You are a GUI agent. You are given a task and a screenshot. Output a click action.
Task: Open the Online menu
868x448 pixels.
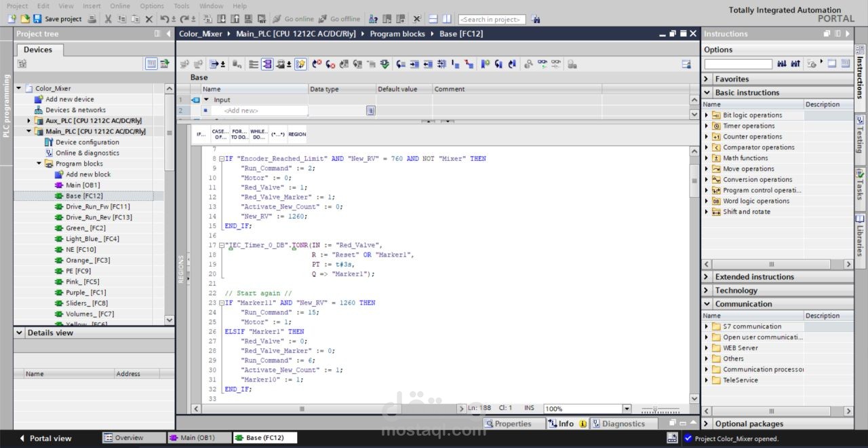[120, 5]
